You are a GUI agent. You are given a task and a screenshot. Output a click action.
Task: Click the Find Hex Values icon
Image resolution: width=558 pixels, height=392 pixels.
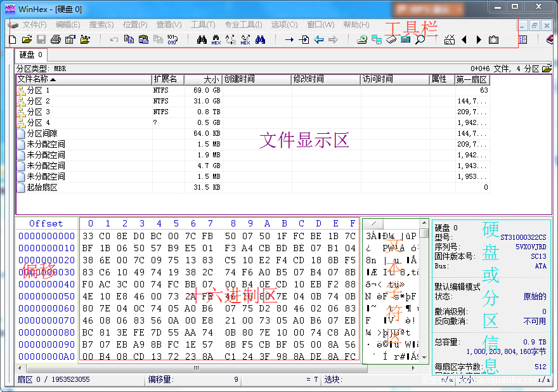pos(216,39)
